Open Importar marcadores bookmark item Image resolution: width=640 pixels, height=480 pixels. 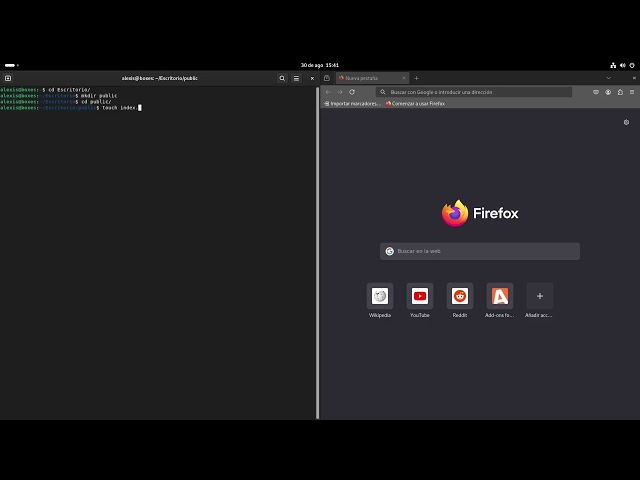(353, 104)
